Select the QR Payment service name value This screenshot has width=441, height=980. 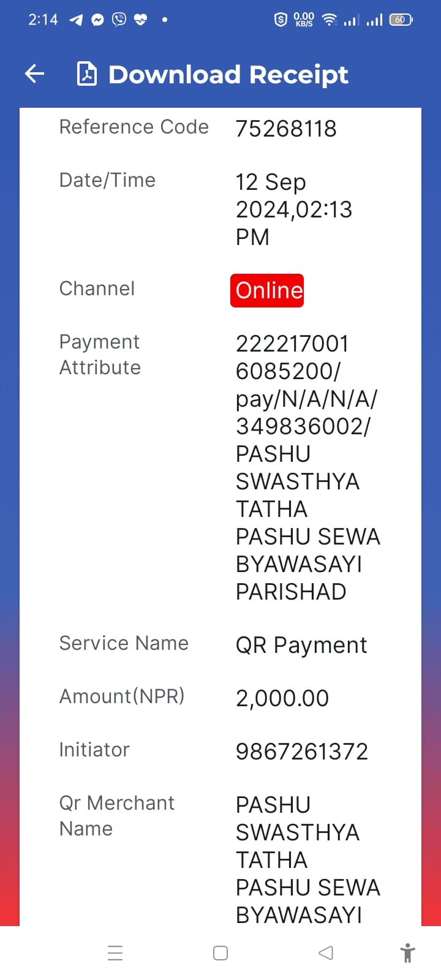301,645
